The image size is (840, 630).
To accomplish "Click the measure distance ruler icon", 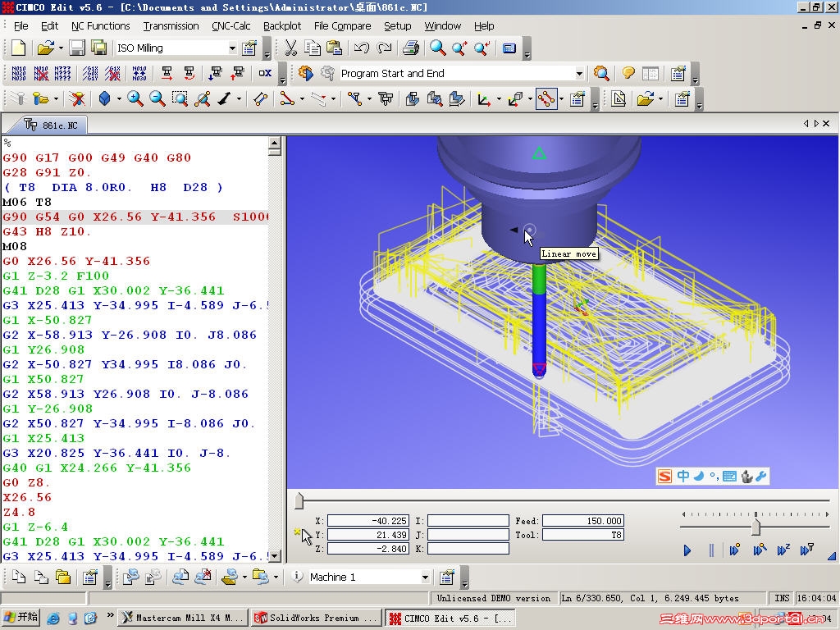I will point(260,98).
